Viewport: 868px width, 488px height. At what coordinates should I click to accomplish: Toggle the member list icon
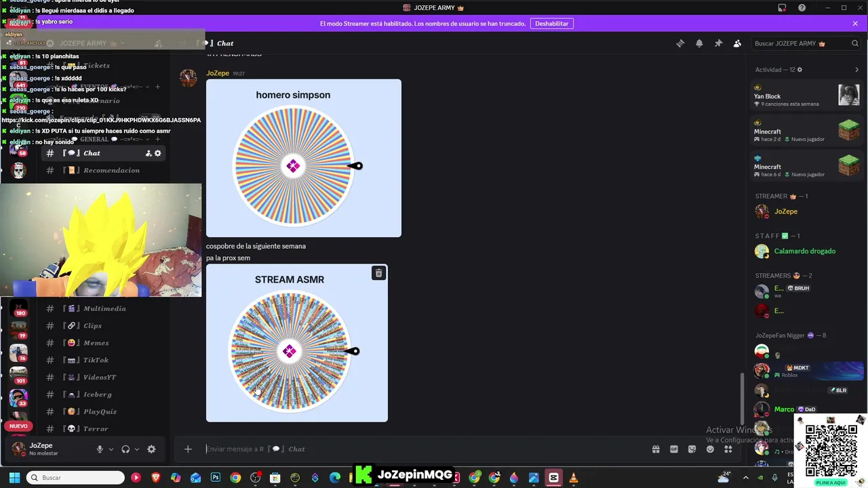pyautogui.click(x=737, y=43)
